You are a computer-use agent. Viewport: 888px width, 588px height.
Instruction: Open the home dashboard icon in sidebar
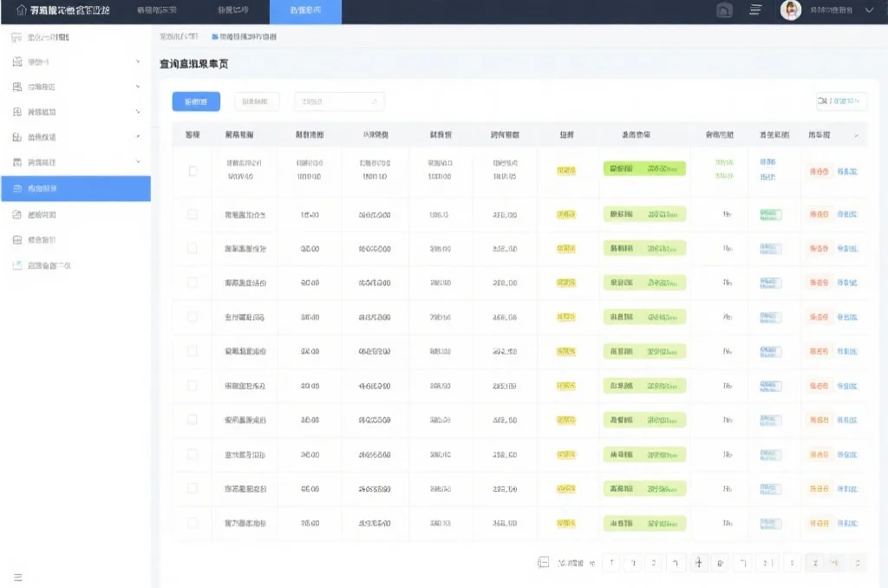coord(15,38)
